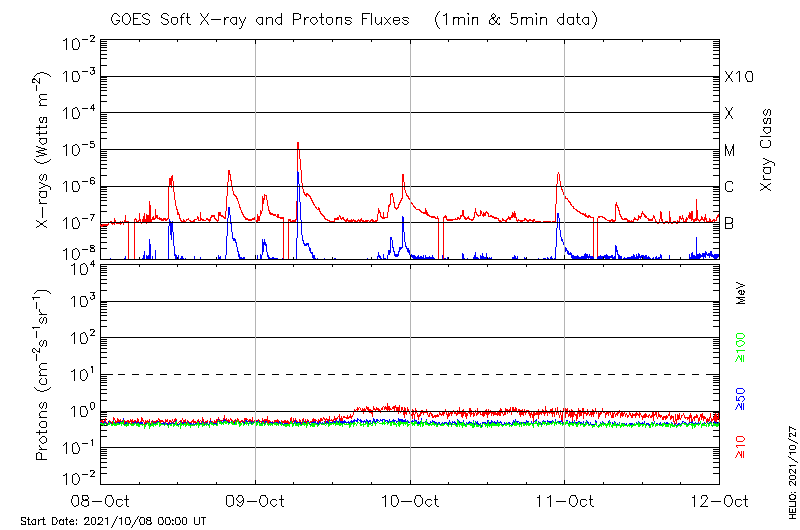Click the M class label on right axis
Screen dimensions: 800x530
730,151
